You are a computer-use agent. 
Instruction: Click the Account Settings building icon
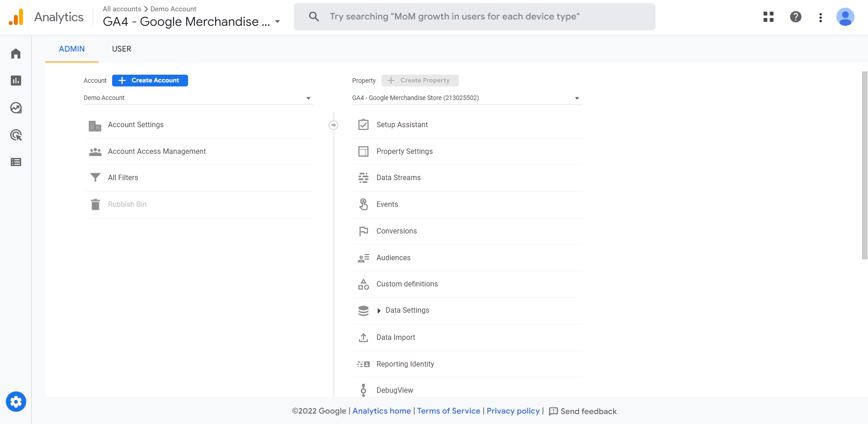[x=95, y=125]
